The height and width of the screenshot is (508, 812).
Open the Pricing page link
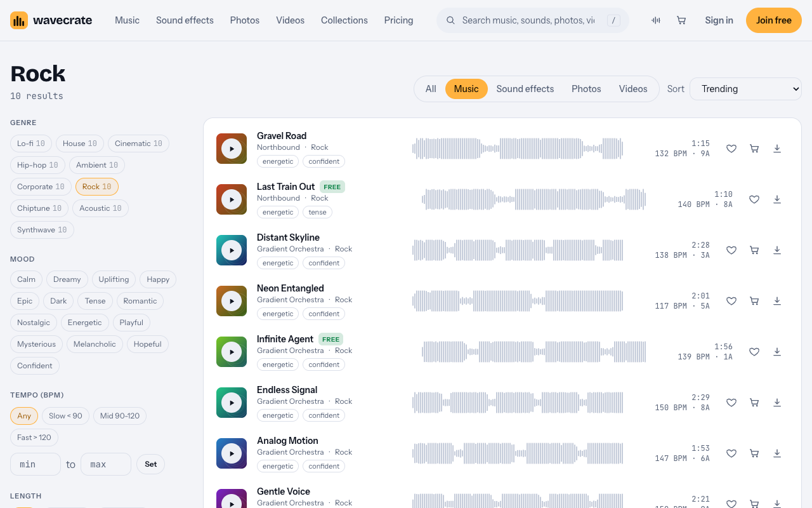(398, 20)
